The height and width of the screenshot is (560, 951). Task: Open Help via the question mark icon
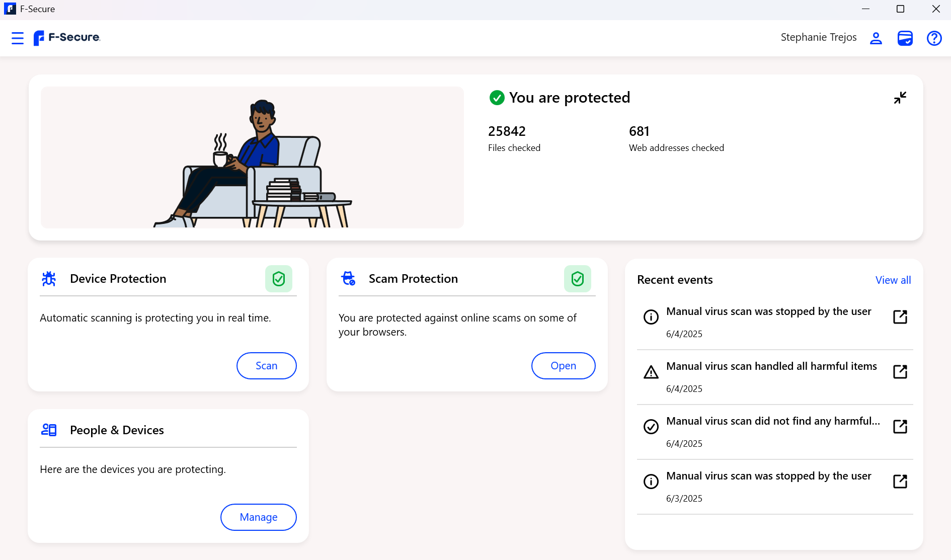934,38
